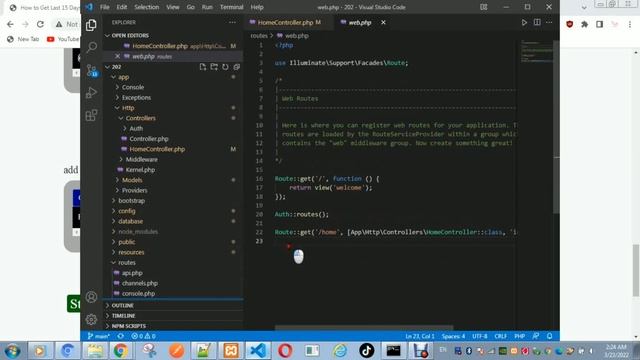Click Ln 23, Col 1 in status bar
The width and height of the screenshot is (640, 360).
pos(420,336)
